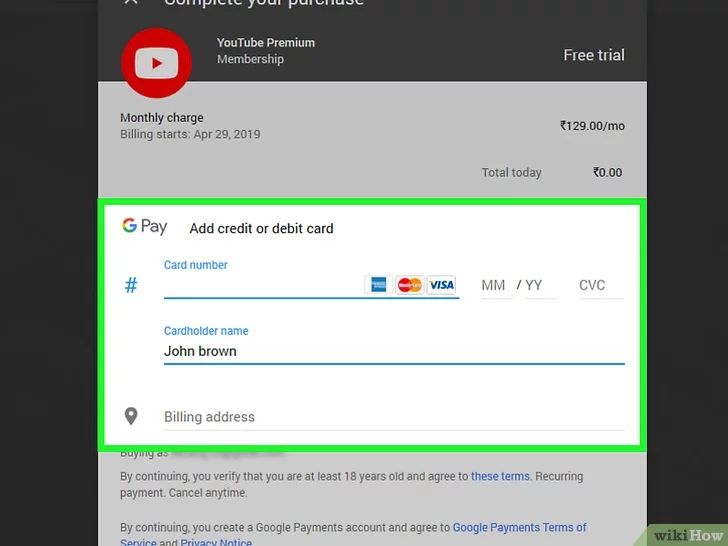Open Google Payments Terms of Service link
The height and width of the screenshot is (546, 728).
[519, 527]
